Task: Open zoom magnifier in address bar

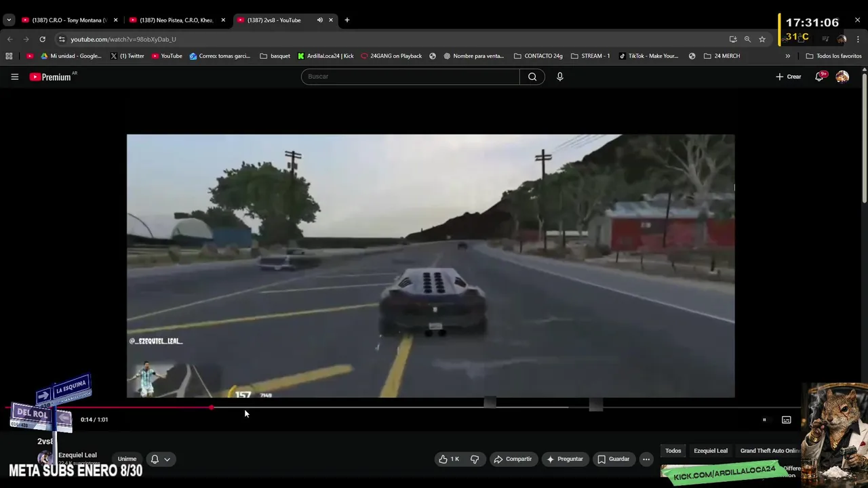Action: click(747, 39)
